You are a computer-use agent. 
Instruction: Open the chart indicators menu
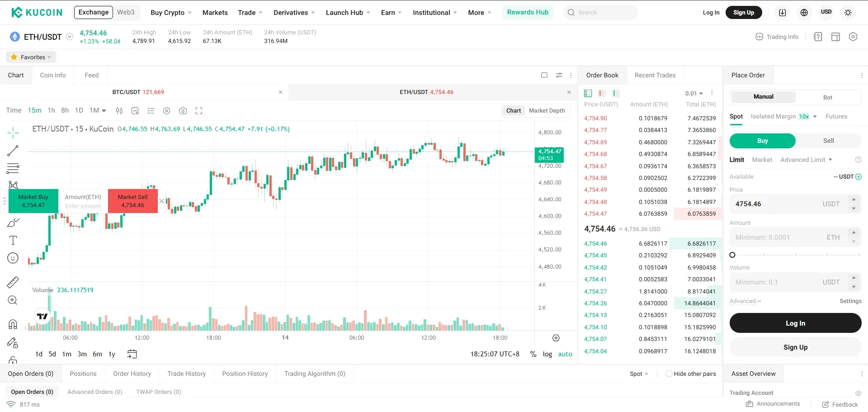[x=135, y=111]
